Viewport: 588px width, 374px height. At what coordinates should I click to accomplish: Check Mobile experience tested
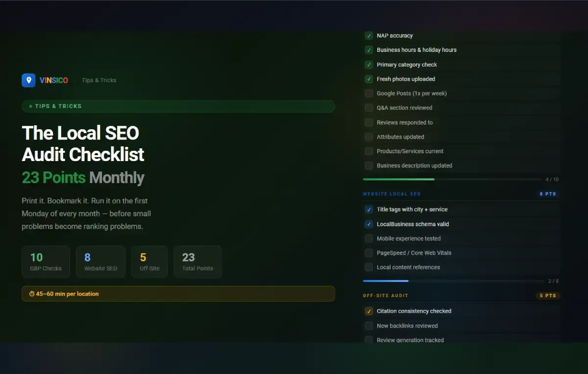[369, 239]
